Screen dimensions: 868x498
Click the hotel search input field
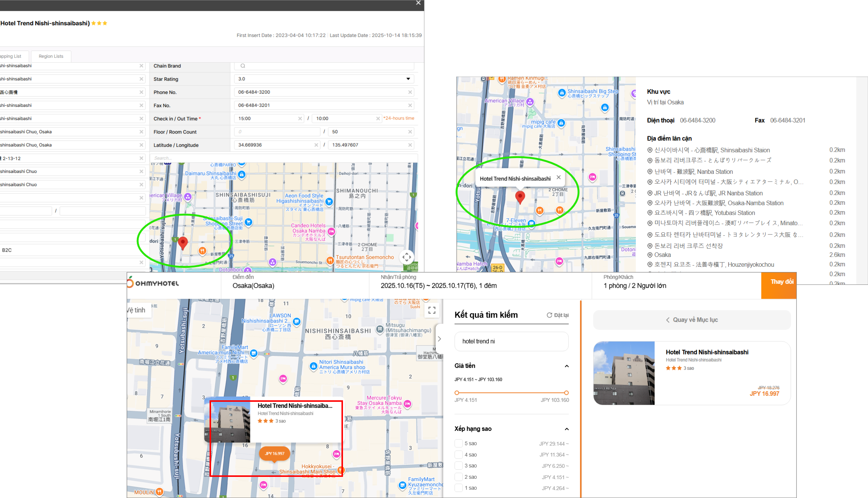tap(511, 341)
